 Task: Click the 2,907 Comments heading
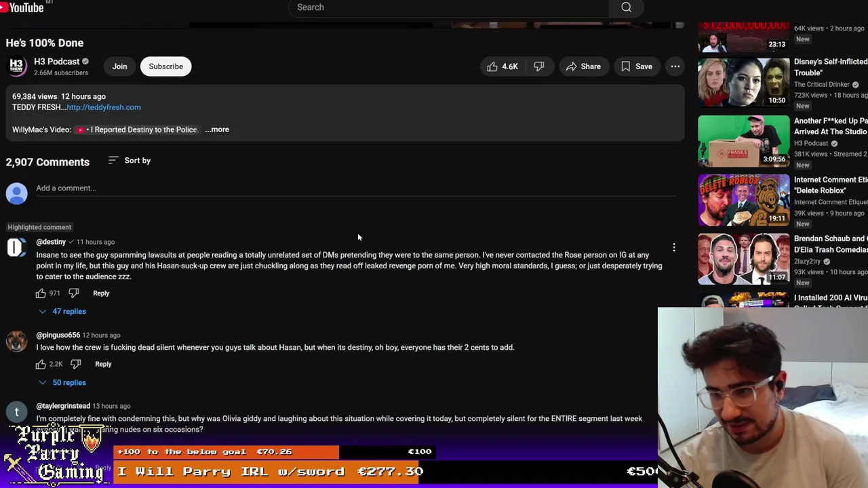click(47, 162)
